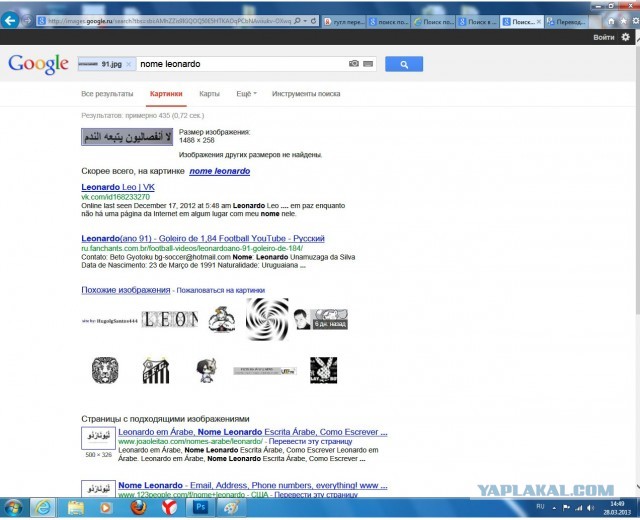
Task: Click the Favorites star icon
Action: coord(623,21)
